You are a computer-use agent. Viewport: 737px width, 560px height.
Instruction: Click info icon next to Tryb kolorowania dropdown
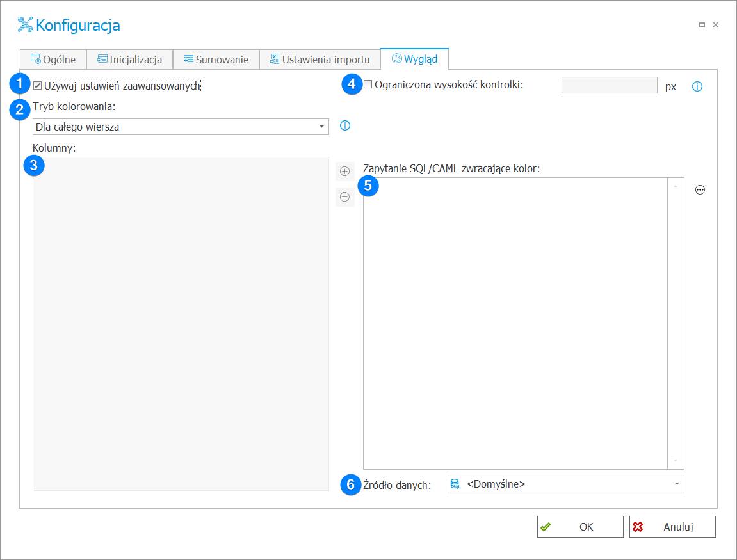[345, 125]
